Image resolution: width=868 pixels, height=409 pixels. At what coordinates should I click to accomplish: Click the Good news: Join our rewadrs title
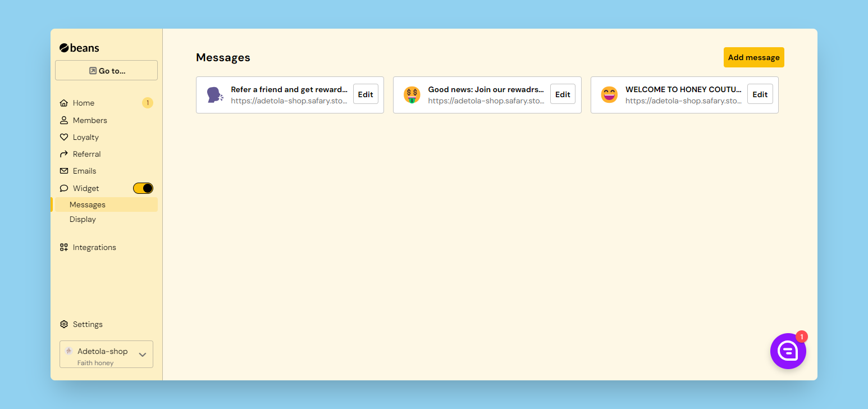[486, 89]
